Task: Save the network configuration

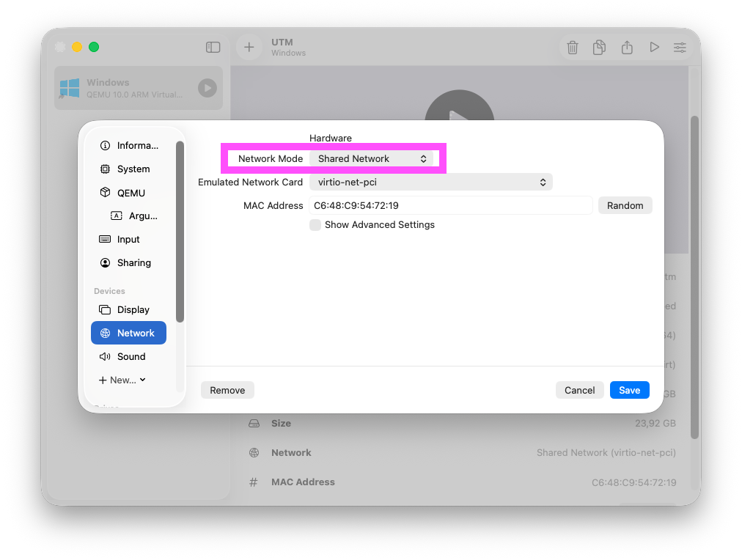Action: [x=629, y=390]
